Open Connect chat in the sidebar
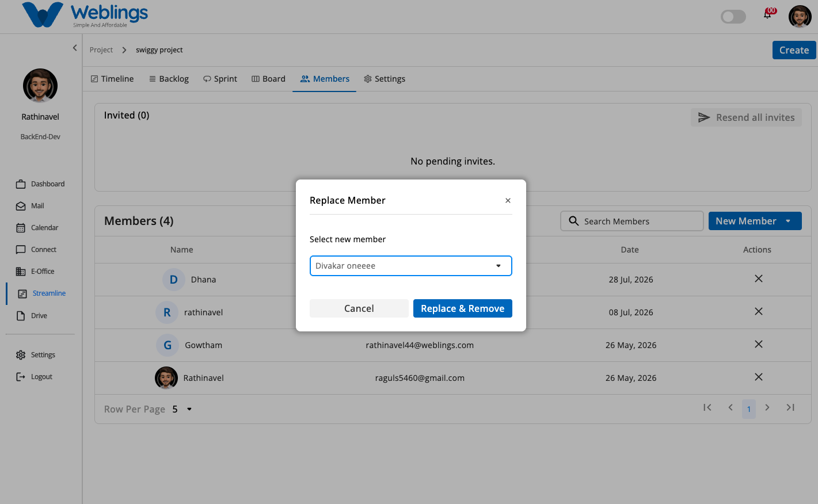 (36, 250)
